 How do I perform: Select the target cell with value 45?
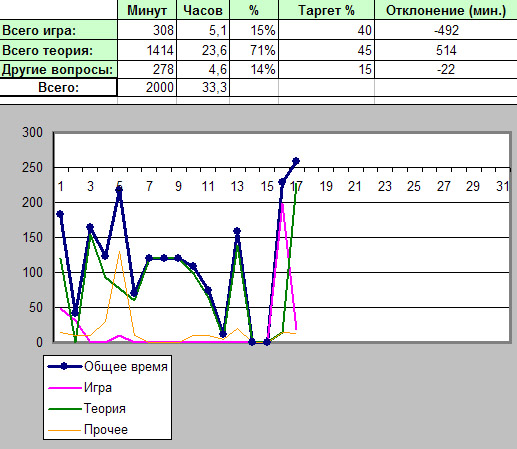pos(326,50)
